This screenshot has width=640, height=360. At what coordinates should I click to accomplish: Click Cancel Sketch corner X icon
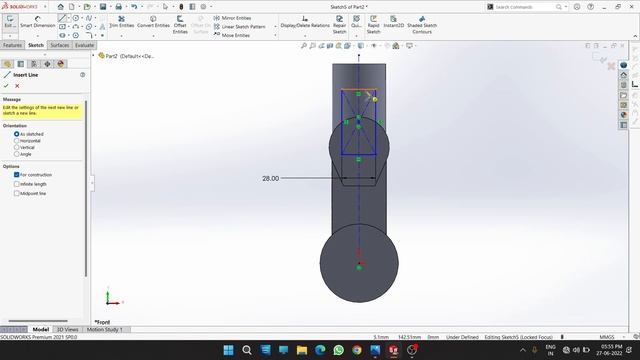coord(611,66)
